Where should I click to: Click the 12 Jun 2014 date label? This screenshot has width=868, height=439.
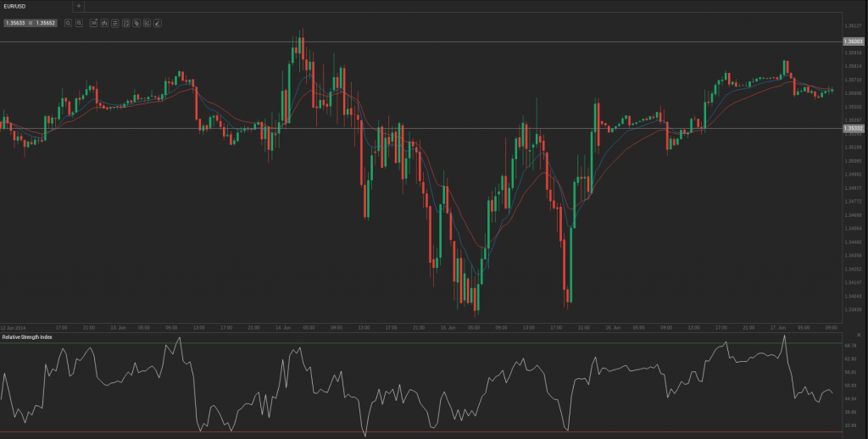pos(14,327)
